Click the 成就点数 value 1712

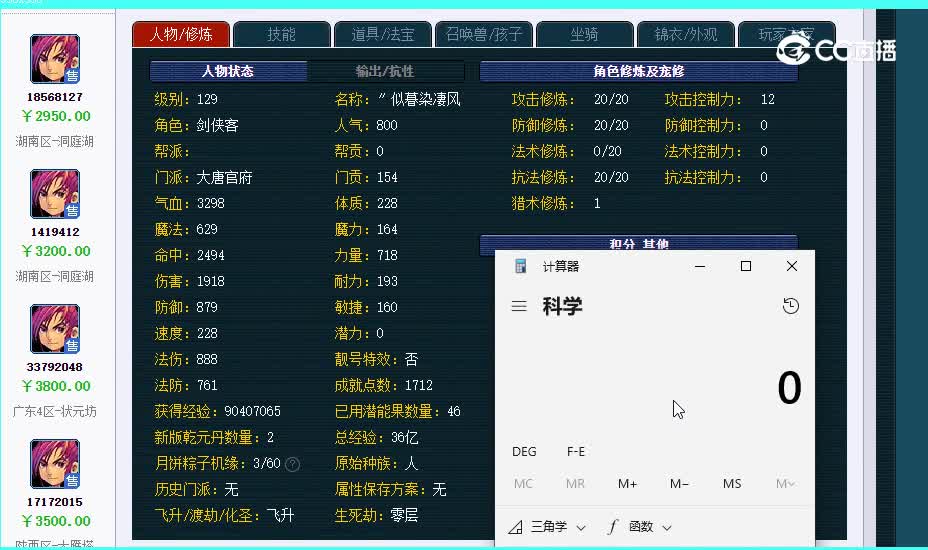click(419, 385)
